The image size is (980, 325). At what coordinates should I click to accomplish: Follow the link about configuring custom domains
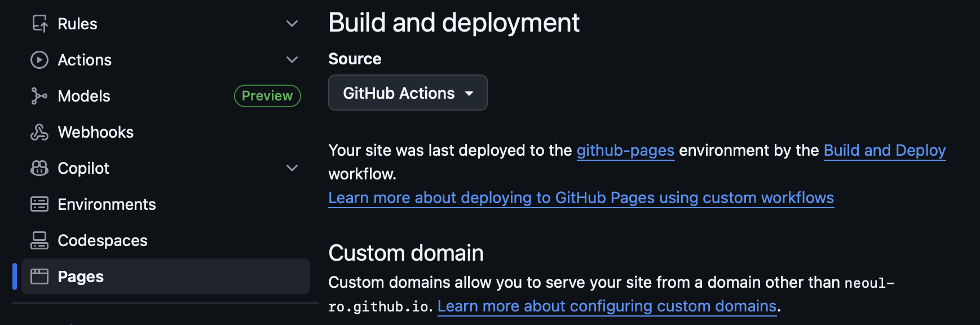click(x=607, y=306)
